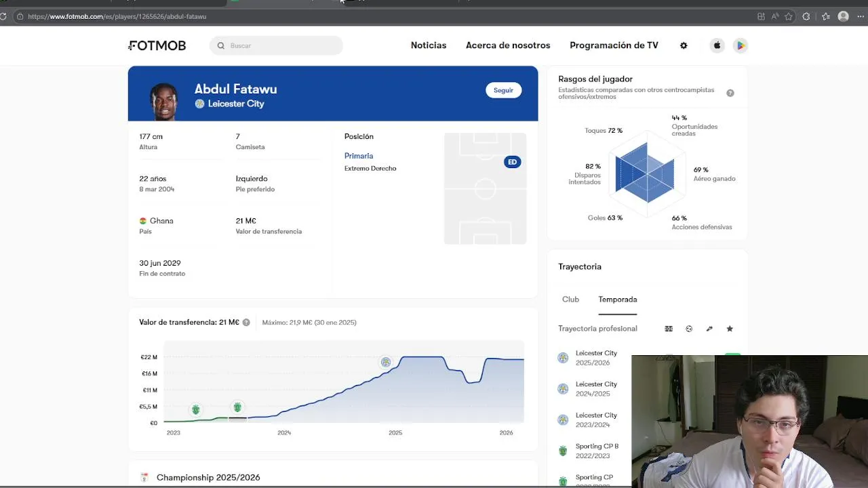Click the Seguir button
Viewport: 868px width, 488px height.
point(503,90)
